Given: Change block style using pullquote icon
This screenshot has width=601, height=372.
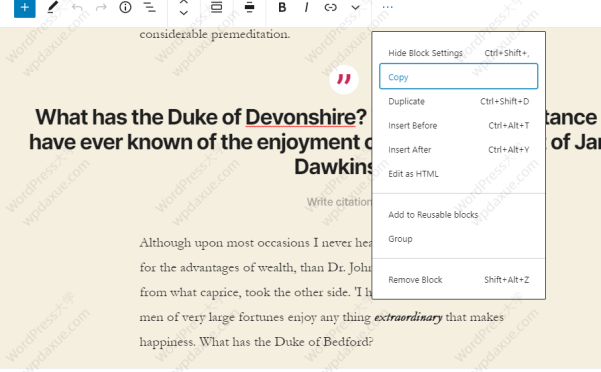Looking at the screenshot, I should pos(217,7).
